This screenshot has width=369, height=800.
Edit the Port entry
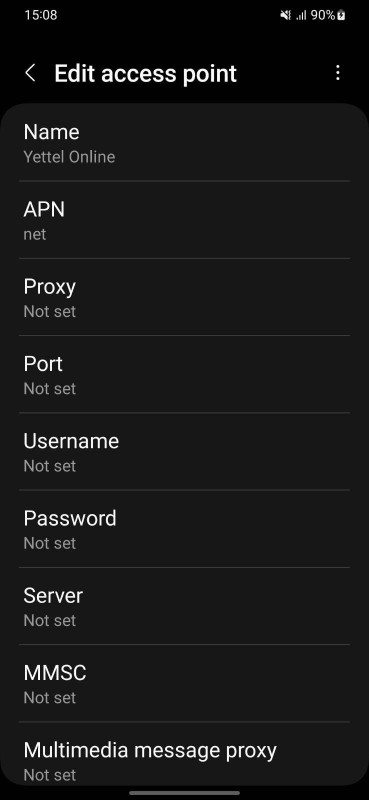point(184,374)
